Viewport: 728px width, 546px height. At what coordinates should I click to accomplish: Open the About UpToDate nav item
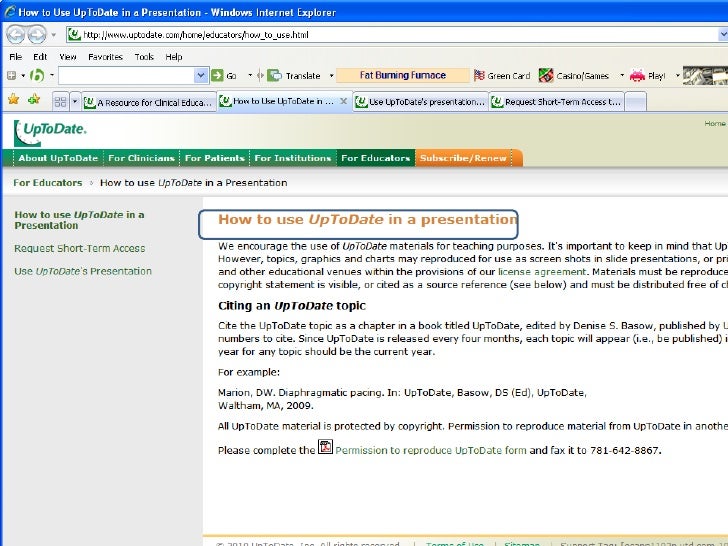click(x=58, y=158)
